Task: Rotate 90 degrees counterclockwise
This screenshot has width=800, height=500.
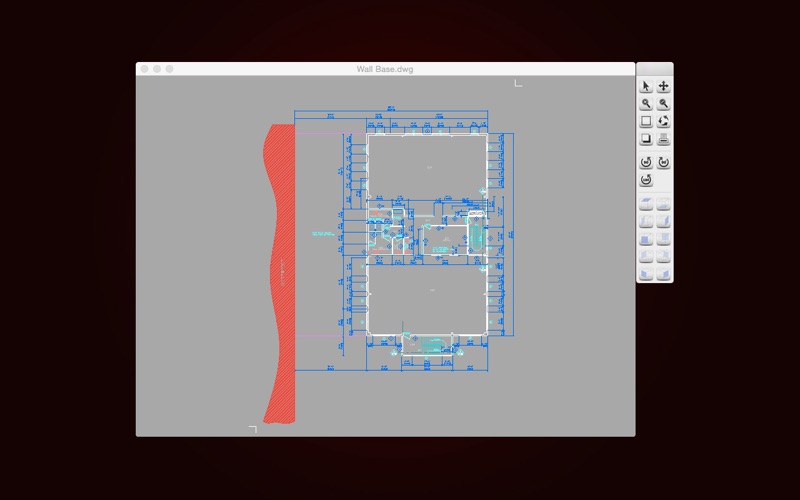Action: click(646, 162)
